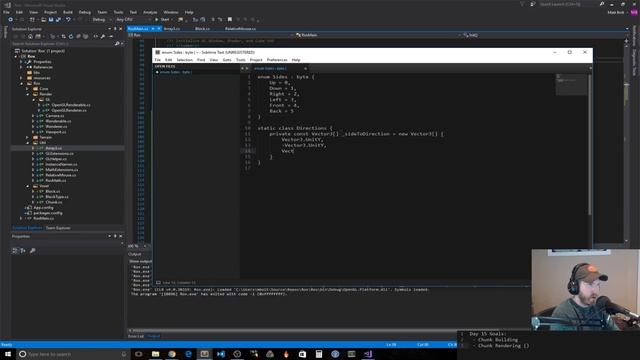The height and width of the screenshot is (360, 640).
Task: Expand Terrain folder in solution tree
Action: click(x=27, y=138)
